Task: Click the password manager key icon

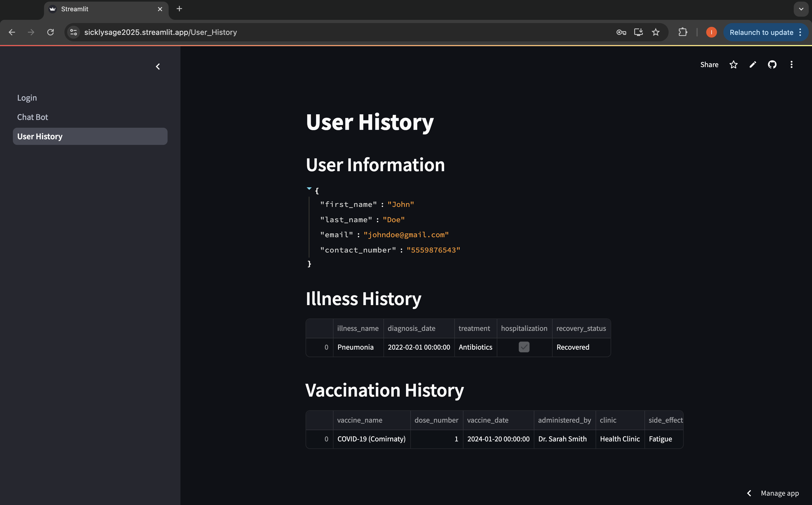Action: 621,32
